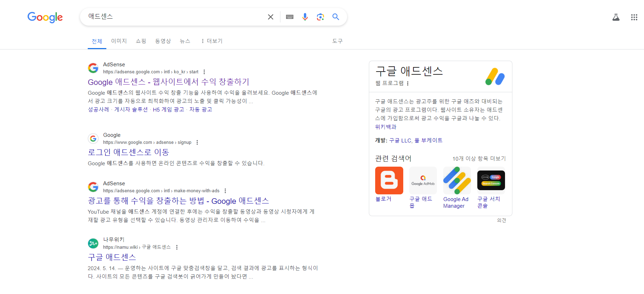Expand the 더보기 menu
Viewport: 644px width, 294px height.
pyautogui.click(x=212, y=41)
